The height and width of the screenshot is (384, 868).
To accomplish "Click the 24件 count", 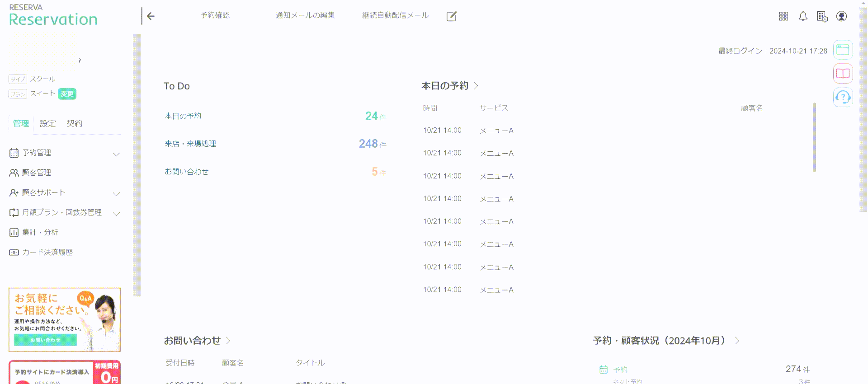I will click(x=376, y=117).
